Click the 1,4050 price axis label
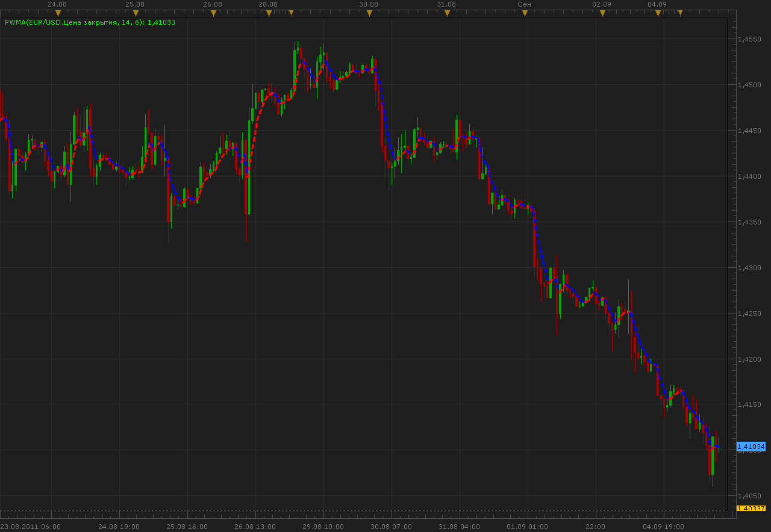 click(749, 496)
